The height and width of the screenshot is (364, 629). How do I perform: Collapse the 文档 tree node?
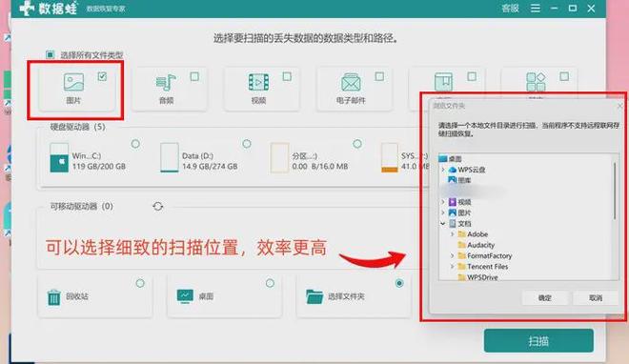443,224
